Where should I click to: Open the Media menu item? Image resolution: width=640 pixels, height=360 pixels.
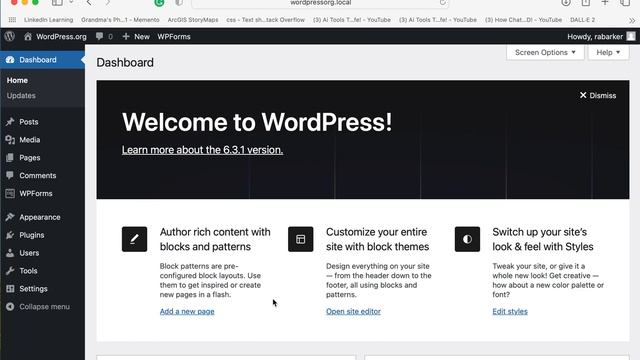click(29, 140)
